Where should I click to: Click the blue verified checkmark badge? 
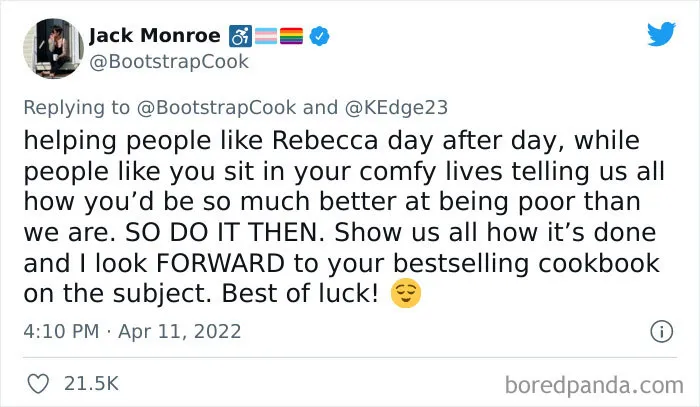coord(319,36)
